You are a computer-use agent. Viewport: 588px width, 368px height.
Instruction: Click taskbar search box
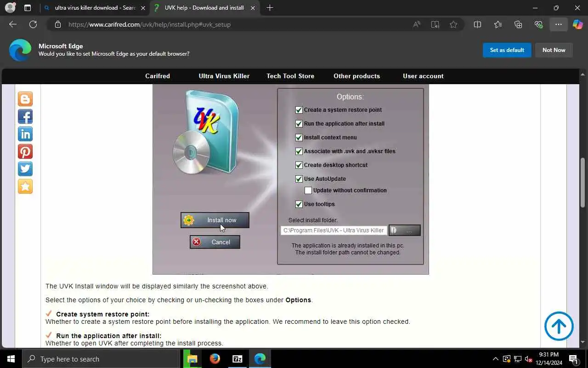point(101,359)
